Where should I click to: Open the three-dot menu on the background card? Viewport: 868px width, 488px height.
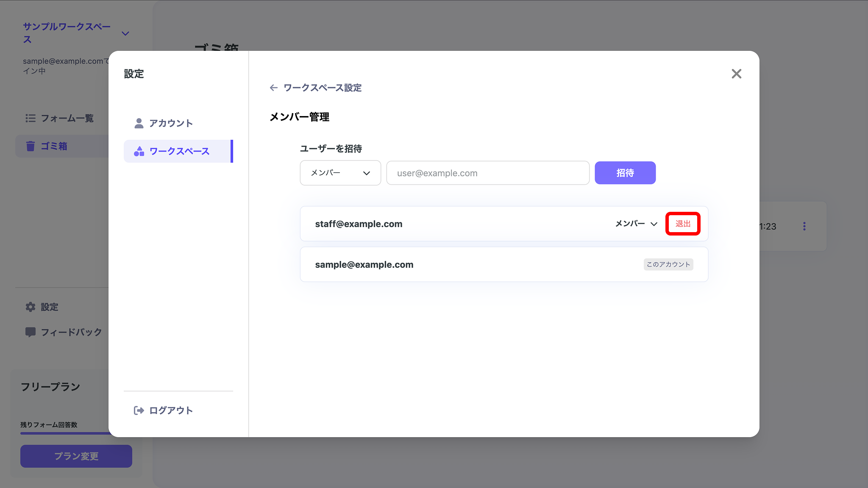click(804, 226)
